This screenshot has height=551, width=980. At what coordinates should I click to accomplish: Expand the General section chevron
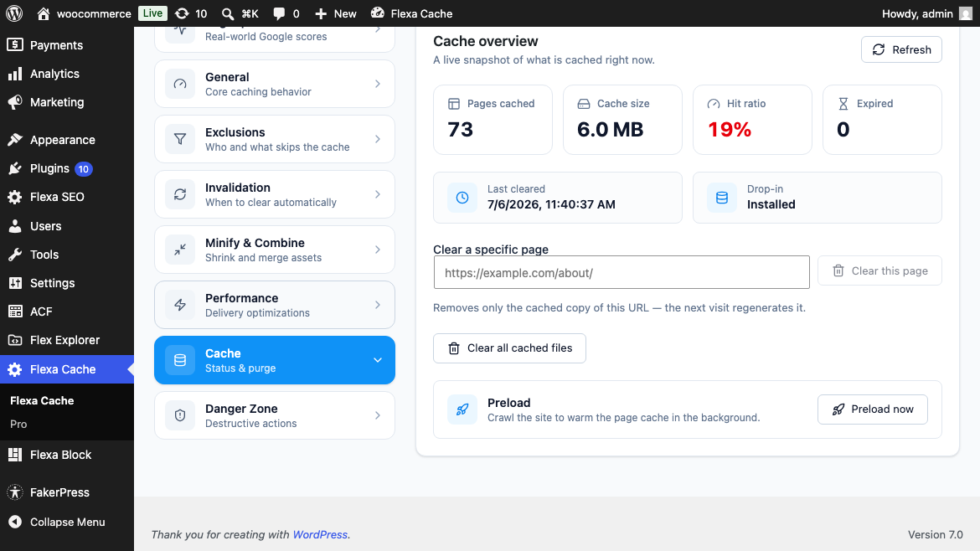[x=378, y=84]
